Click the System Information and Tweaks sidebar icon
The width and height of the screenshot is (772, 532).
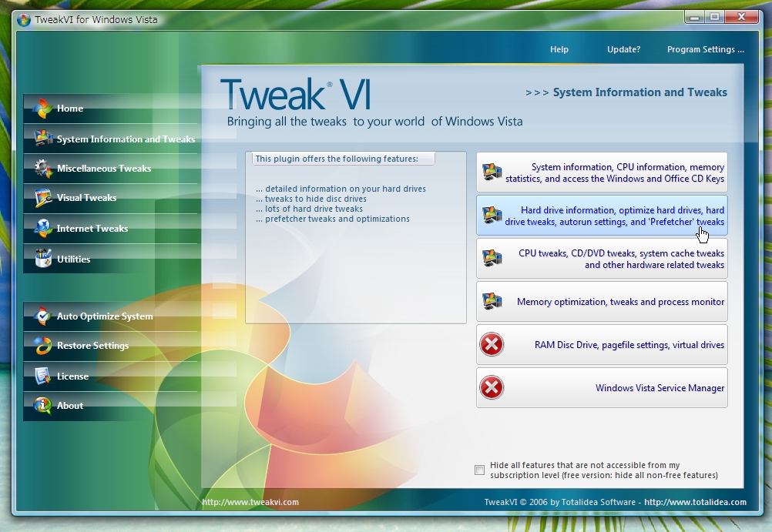tap(43, 139)
